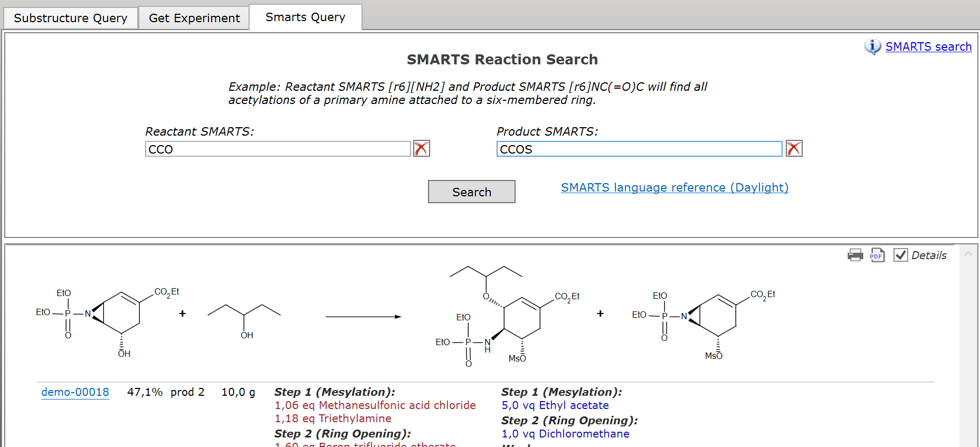Toggle the Details checkbox

(x=900, y=255)
